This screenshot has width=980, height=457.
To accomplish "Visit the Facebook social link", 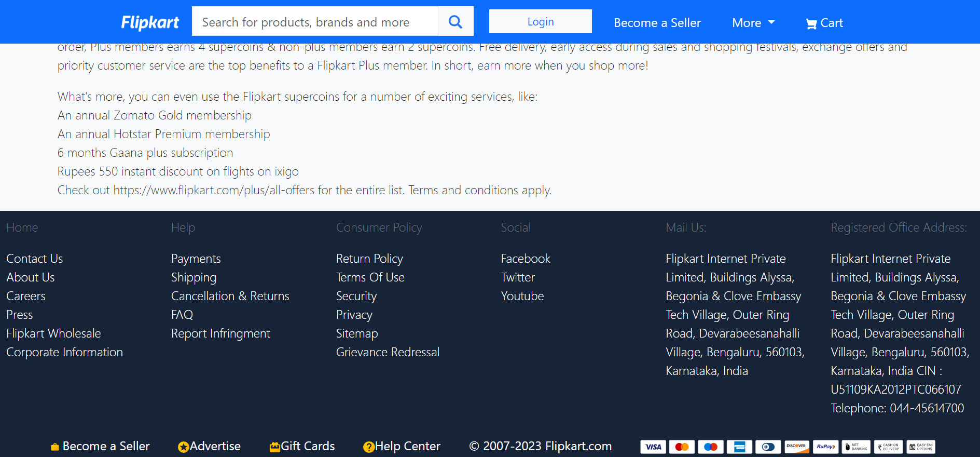I will (525, 259).
